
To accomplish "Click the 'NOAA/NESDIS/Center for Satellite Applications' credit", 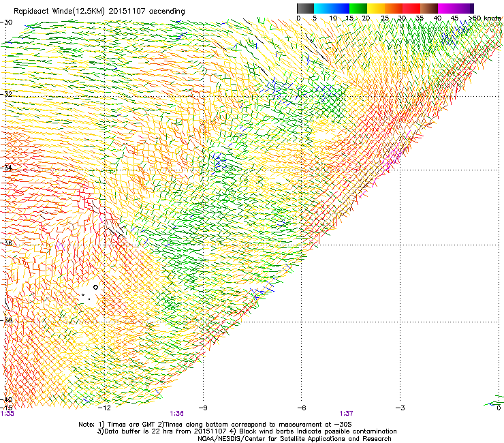I will click(x=294, y=439).
